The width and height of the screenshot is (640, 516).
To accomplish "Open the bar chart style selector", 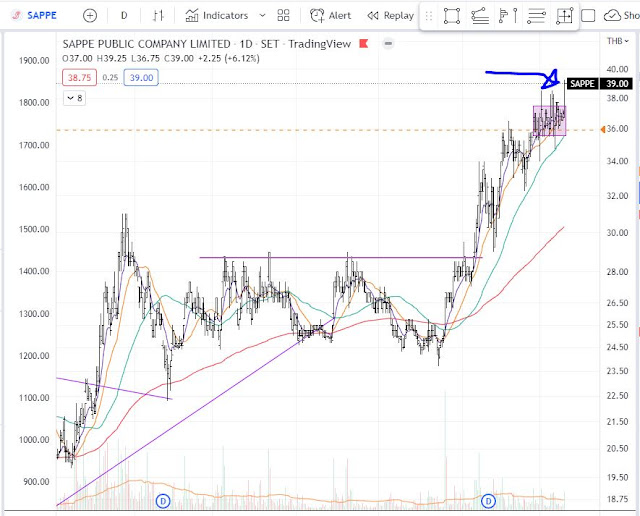I will tap(158, 16).
